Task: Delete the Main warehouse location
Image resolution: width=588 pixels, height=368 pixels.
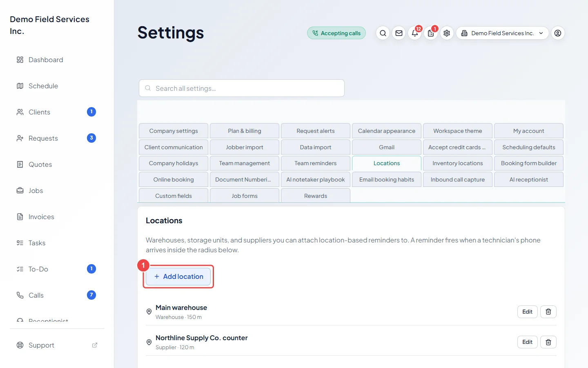Action: pos(548,312)
